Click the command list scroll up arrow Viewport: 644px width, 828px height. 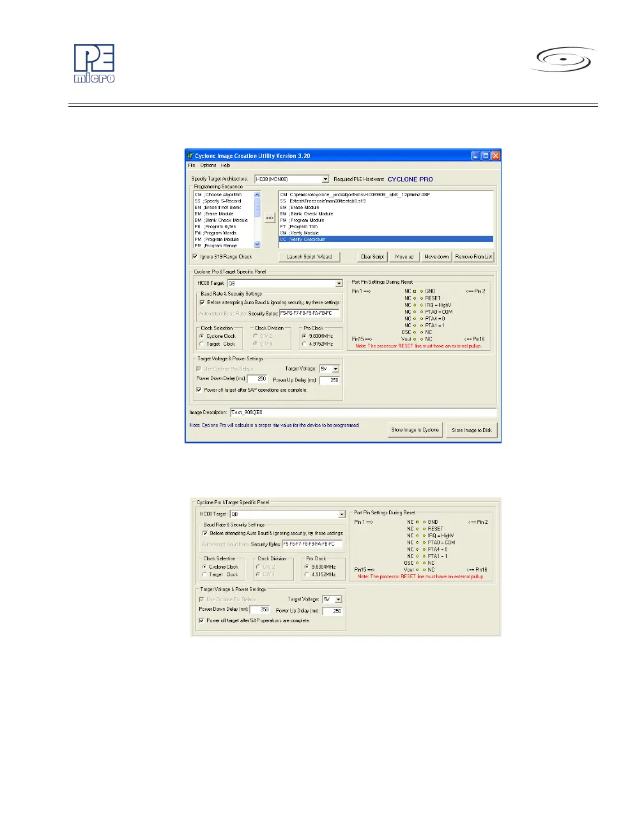(x=257, y=195)
